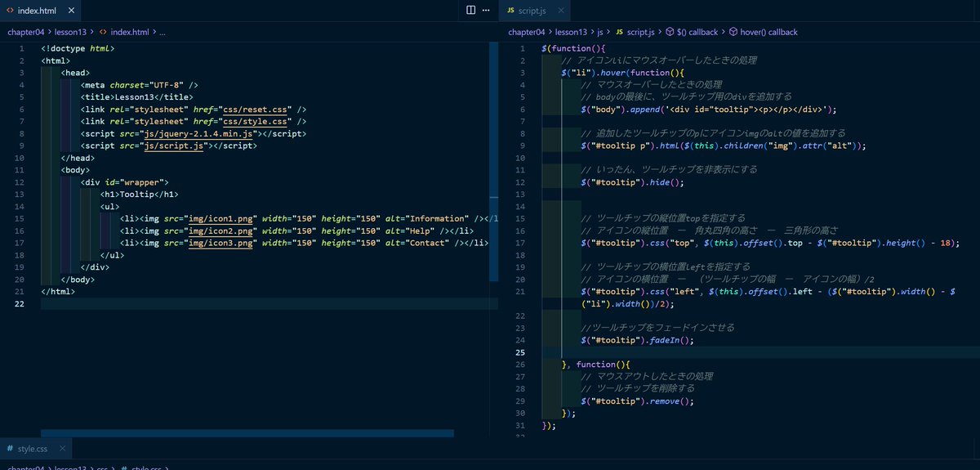Click the vertical scrollbar of index.html editor
The width and height of the screenshot is (980, 470).
point(493,160)
